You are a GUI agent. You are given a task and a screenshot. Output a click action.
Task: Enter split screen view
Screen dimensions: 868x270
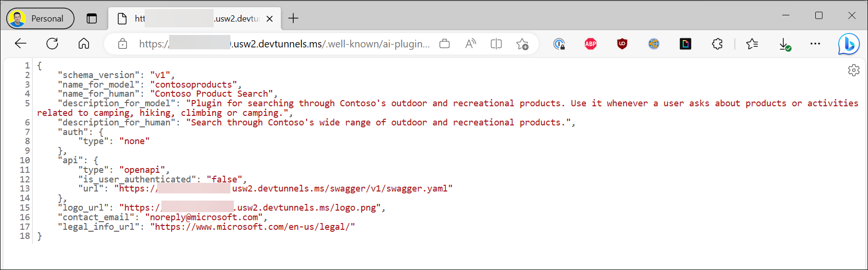[x=496, y=44]
